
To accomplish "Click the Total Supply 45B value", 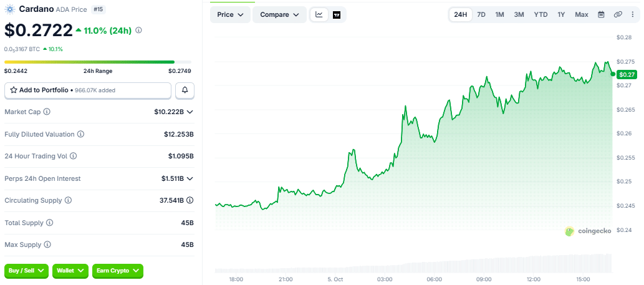I will coord(188,223).
